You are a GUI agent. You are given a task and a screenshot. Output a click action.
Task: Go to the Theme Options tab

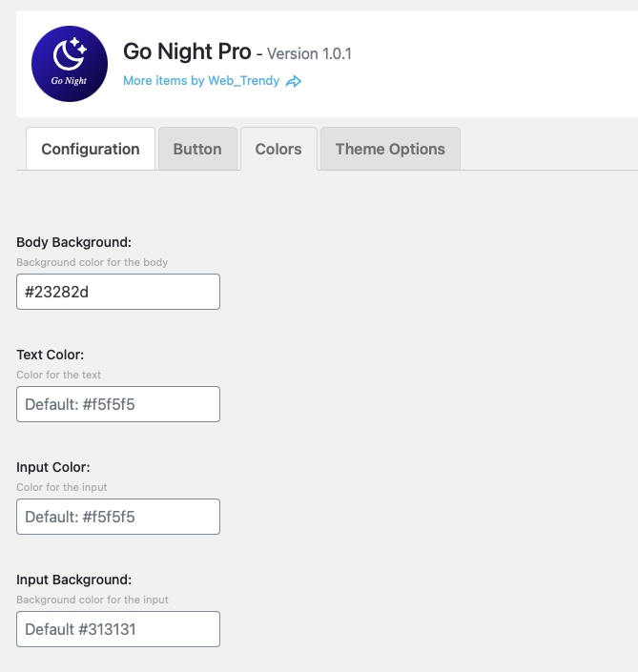pyautogui.click(x=390, y=149)
